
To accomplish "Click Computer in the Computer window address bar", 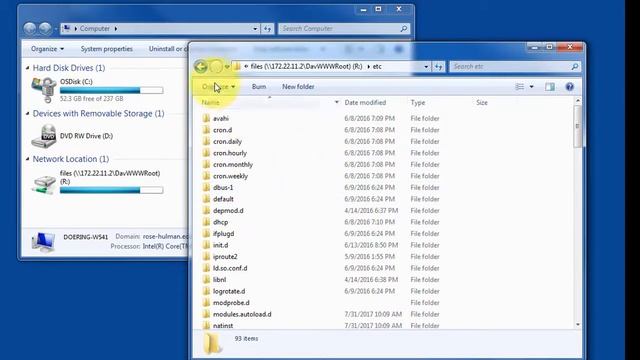I will 95,29.
